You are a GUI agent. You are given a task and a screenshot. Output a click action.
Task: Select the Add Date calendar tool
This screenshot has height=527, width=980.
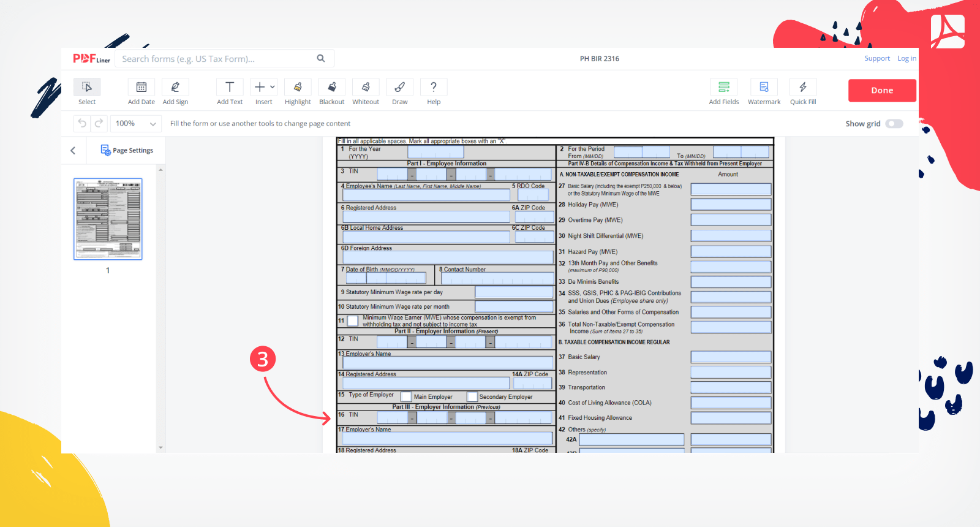click(x=141, y=87)
